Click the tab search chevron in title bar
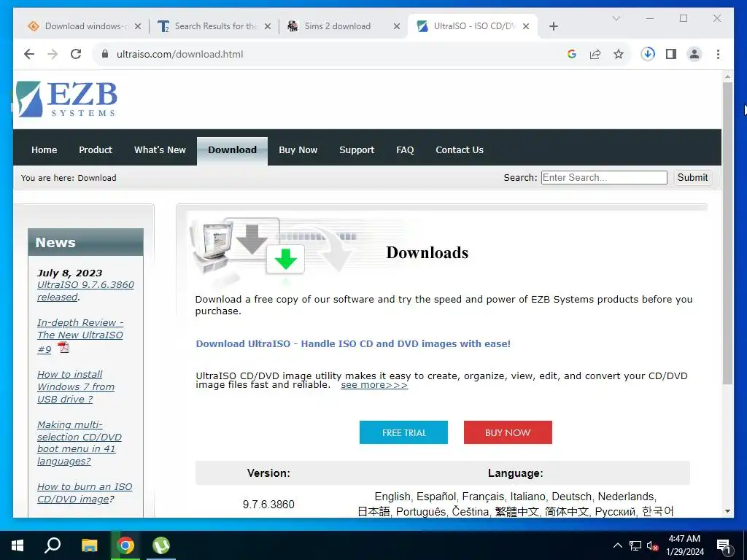This screenshot has width=747, height=560. tap(616, 18)
